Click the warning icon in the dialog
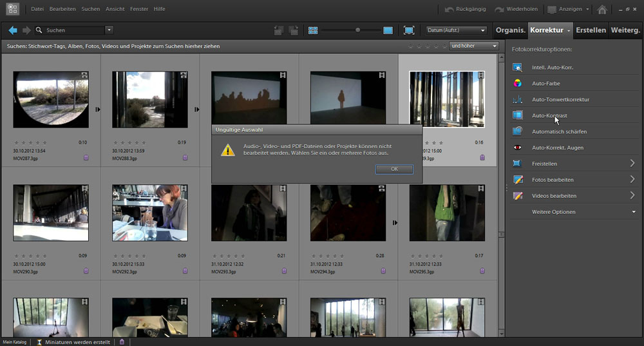 [x=228, y=150]
